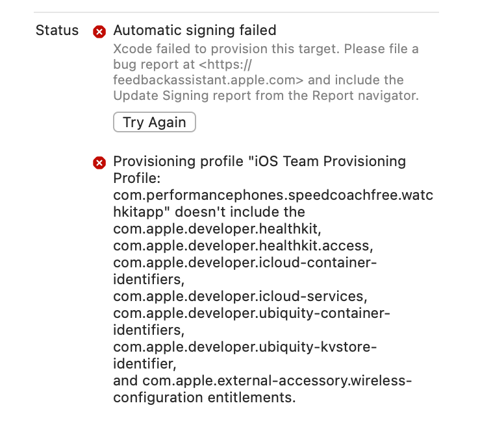Click the hkitapp" doesn't include the line

(208, 212)
